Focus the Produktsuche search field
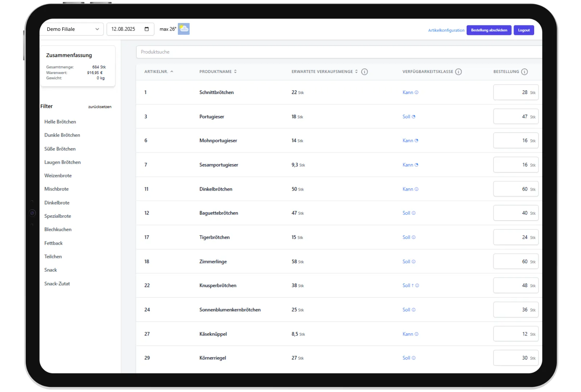Screen dimensions: 581x392 (339, 52)
